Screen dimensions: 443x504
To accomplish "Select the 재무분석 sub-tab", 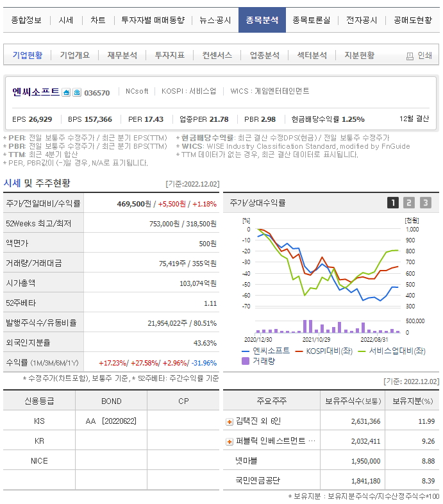I will [122, 55].
